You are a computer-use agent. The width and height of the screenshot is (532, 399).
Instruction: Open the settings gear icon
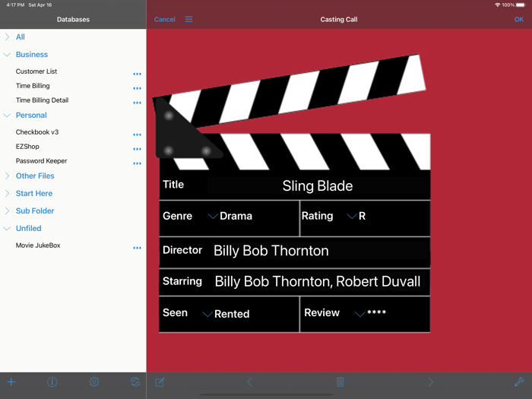coord(94,382)
